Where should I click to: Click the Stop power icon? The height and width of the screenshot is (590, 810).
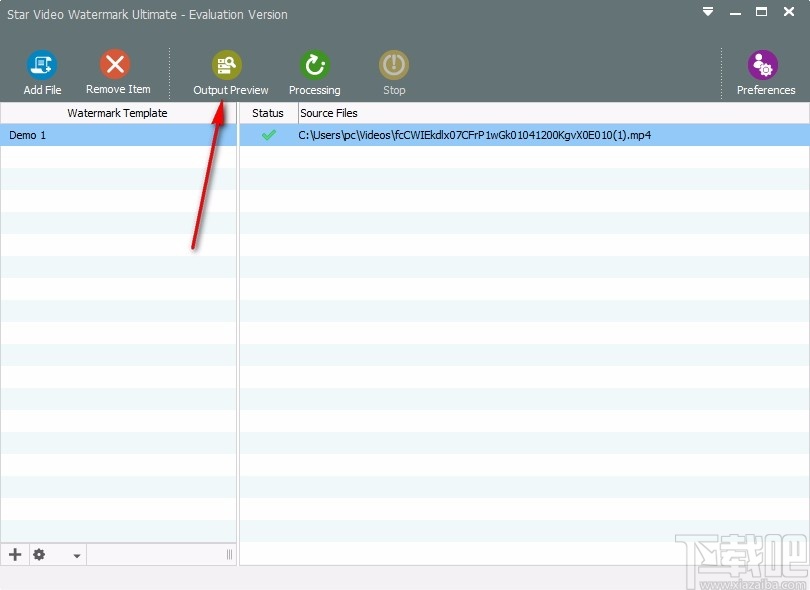pyautogui.click(x=394, y=65)
